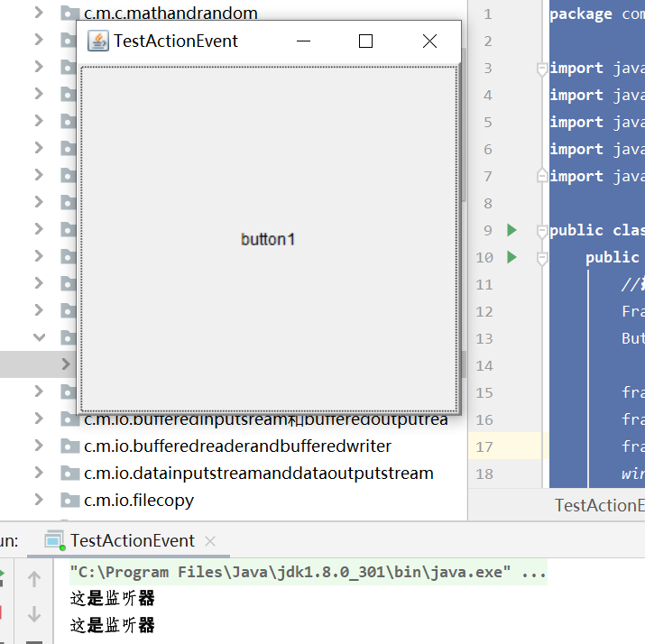Click the package keyword on line 1

click(x=580, y=14)
